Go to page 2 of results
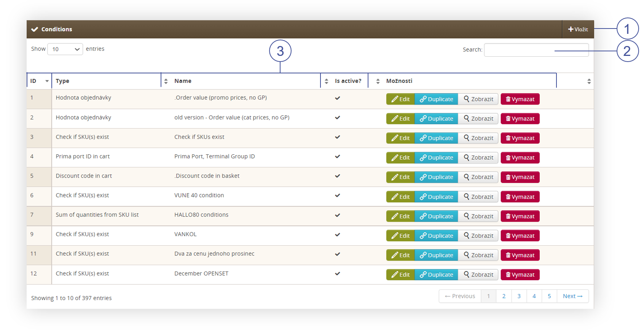This screenshot has height=332, width=644. (504, 296)
